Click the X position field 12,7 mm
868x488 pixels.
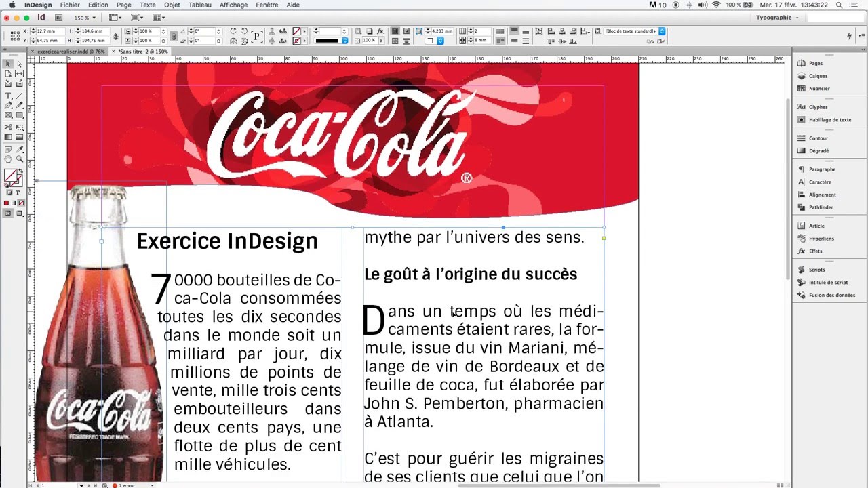coord(51,31)
